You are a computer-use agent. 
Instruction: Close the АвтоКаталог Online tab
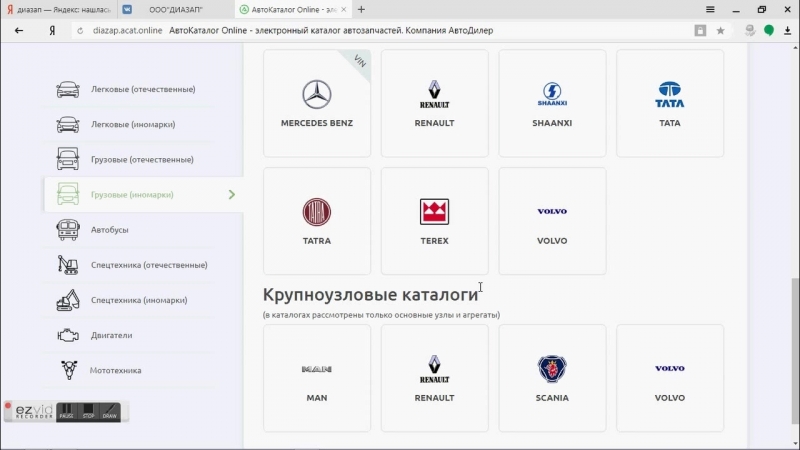(343, 9)
